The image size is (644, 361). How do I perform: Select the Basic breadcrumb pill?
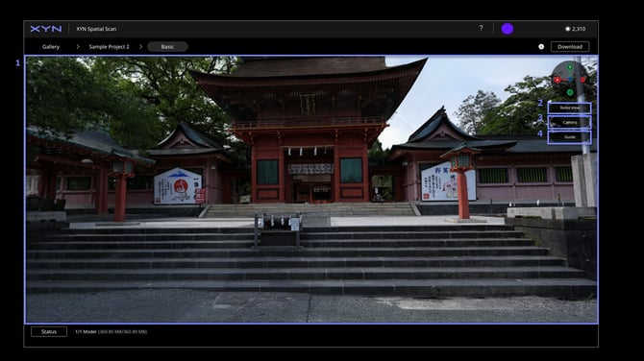pyautogui.click(x=167, y=47)
